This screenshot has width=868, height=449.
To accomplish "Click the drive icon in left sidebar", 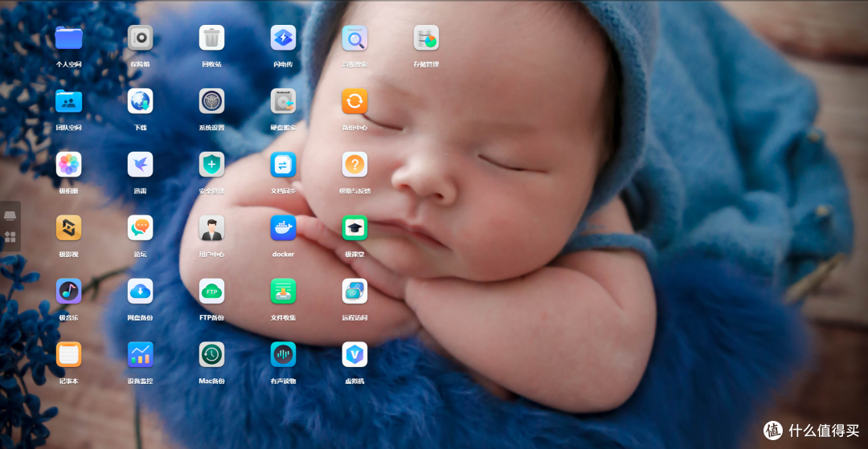I will pos(10,215).
